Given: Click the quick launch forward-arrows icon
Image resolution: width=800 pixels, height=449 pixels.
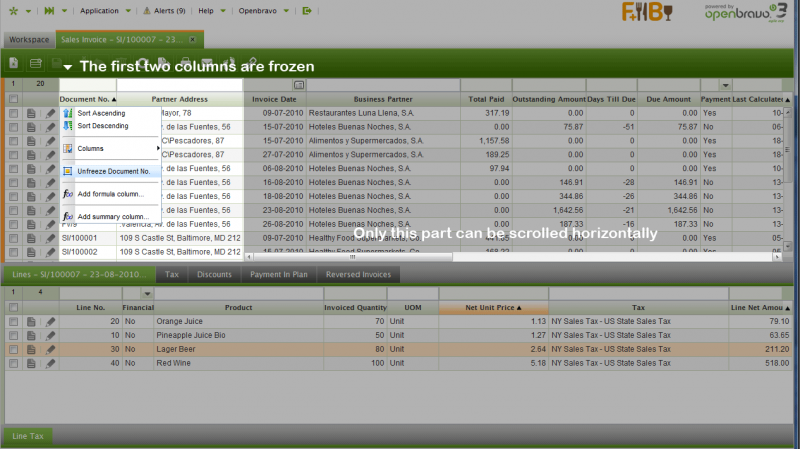Looking at the screenshot, I should 50,10.
